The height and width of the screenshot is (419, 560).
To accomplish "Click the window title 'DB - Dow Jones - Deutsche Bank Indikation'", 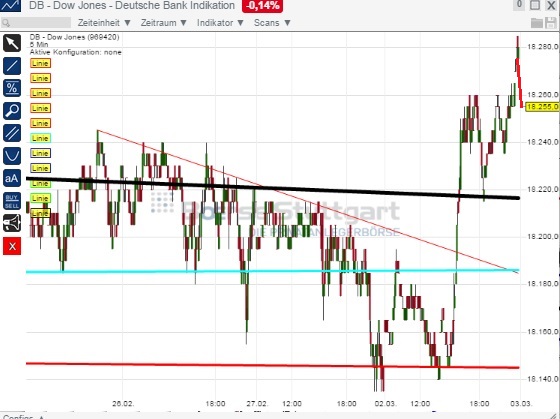I will click(x=132, y=5).
